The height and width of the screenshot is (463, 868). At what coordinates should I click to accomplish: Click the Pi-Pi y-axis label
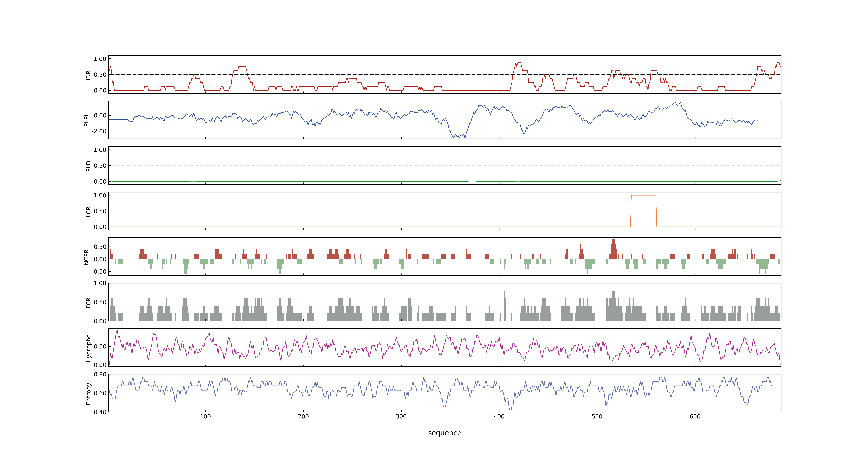[x=87, y=120]
